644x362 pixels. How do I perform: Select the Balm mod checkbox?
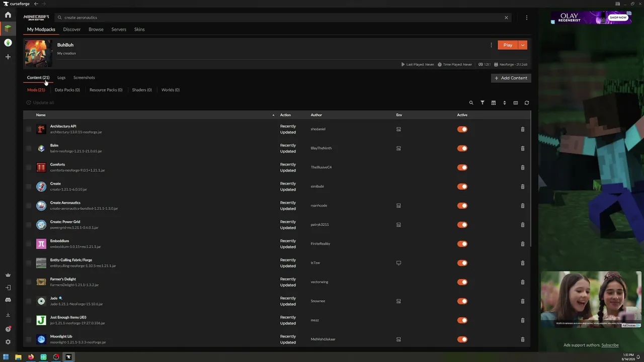coord(29,148)
